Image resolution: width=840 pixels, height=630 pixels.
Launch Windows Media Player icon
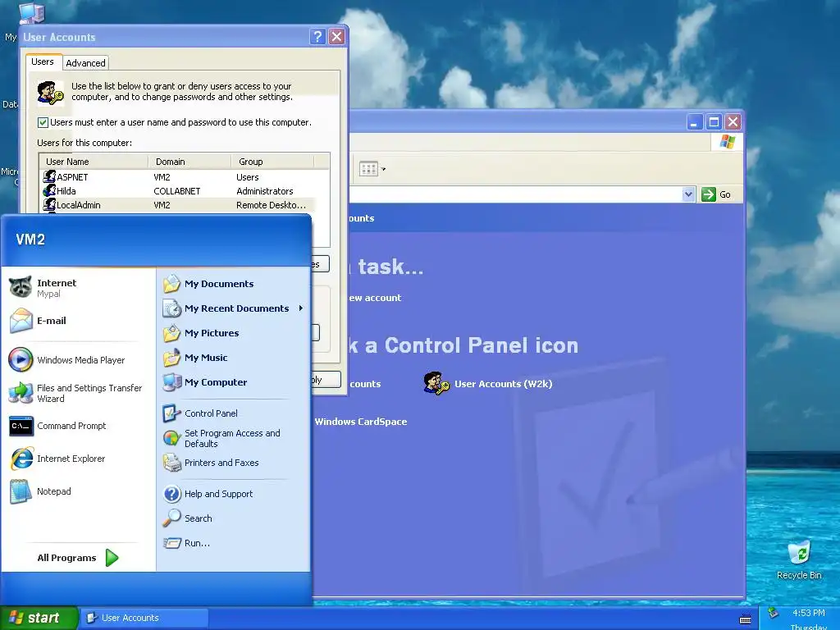click(21, 359)
